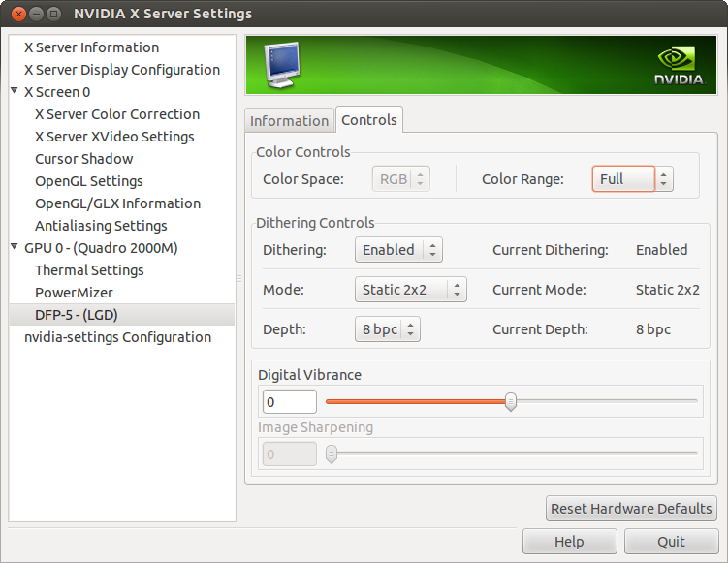The width and height of the screenshot is (728, 563).
Task: Open X Server Display Configuration page
Action: pyautogui.click(x=122, y=70)
